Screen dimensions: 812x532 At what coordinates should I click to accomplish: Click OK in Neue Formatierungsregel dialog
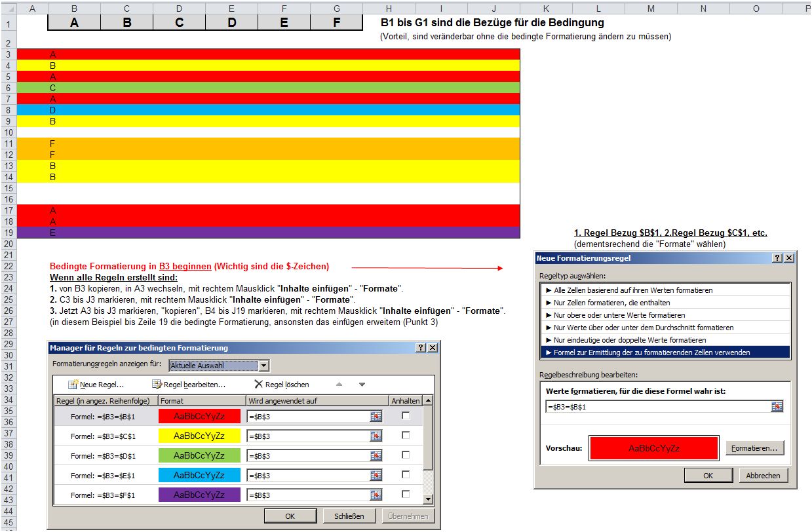(x=708, y=476)
